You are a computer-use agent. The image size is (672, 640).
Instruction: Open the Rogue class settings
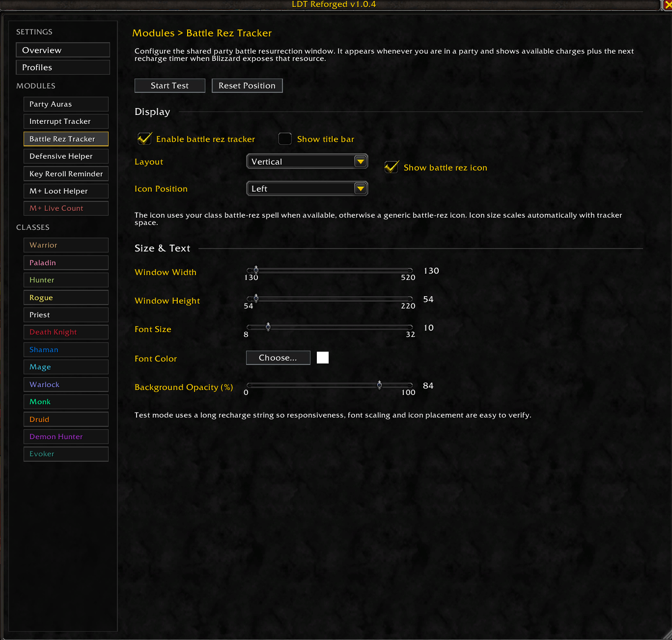66,298
